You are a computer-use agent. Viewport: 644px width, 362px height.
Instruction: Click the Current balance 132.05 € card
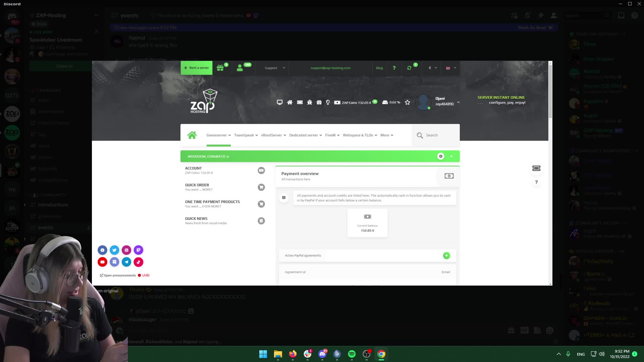point(367,223)
